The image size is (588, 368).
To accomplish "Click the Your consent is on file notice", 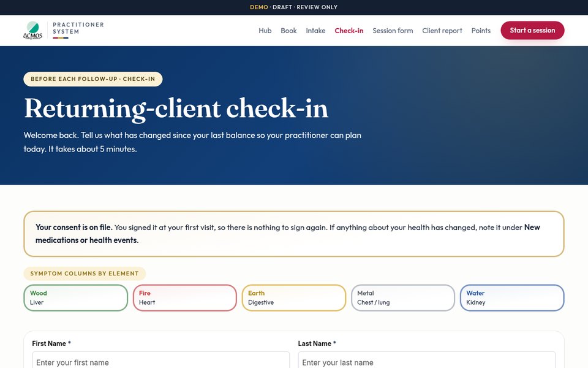I will click(x=294, y=234).
